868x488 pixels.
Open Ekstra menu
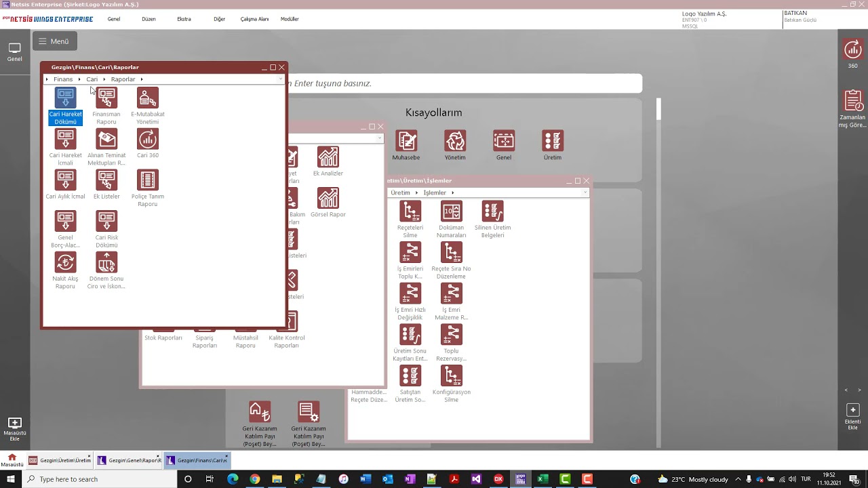click(184, 19)
